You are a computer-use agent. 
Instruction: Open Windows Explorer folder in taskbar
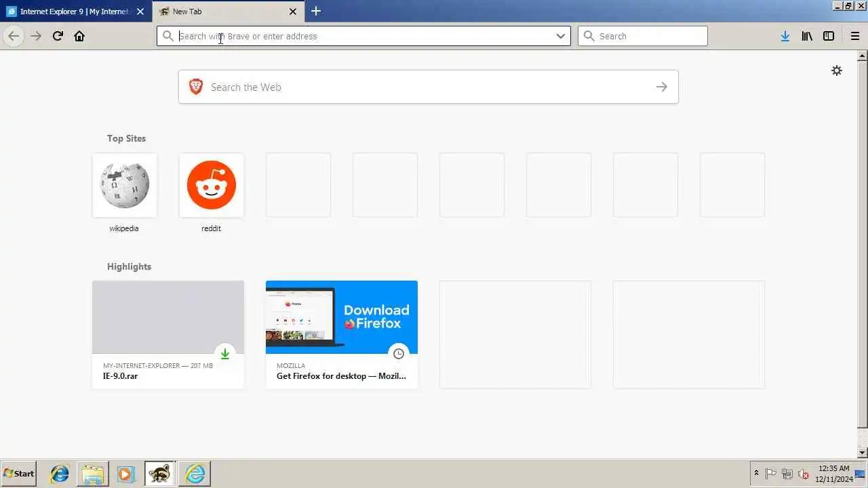coord(92,474)
